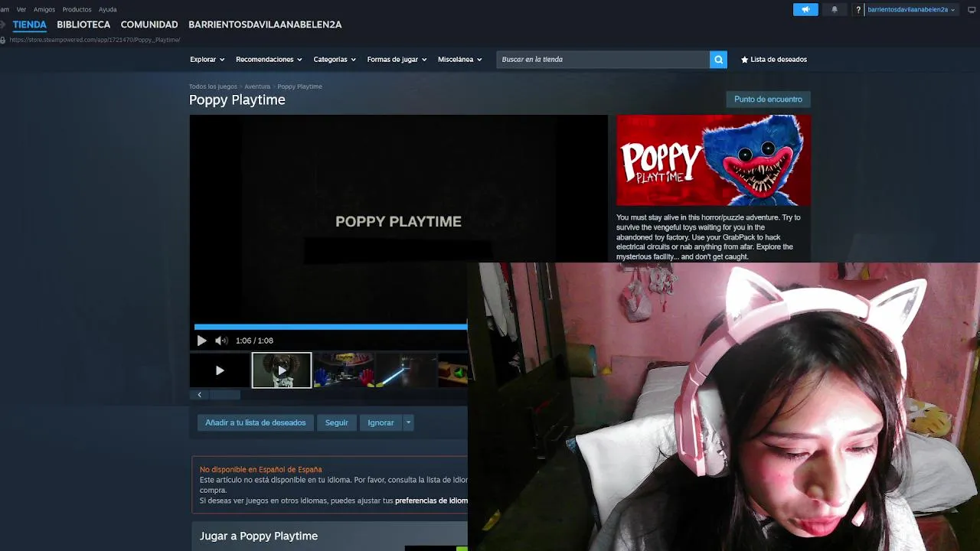Open Punto de encuentro community hub
The height and width of the screenshot is (551, 980).
(x=768, y=99)
